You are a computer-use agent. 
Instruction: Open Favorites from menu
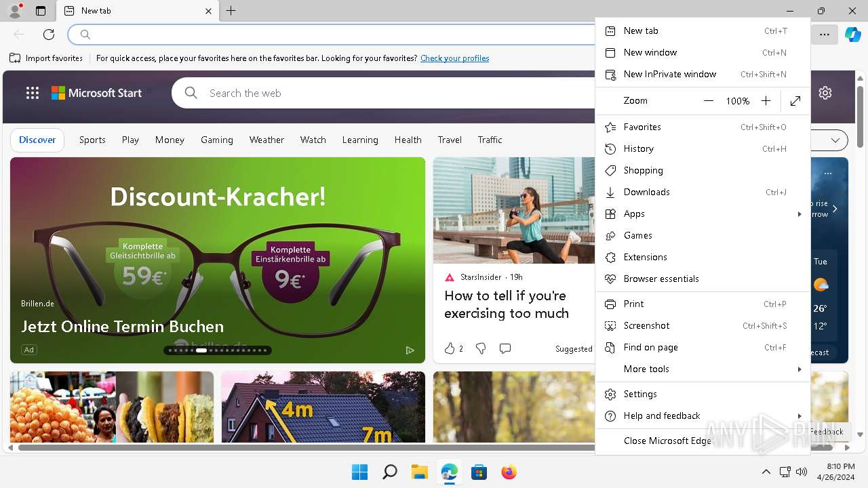tap(703, 127)
